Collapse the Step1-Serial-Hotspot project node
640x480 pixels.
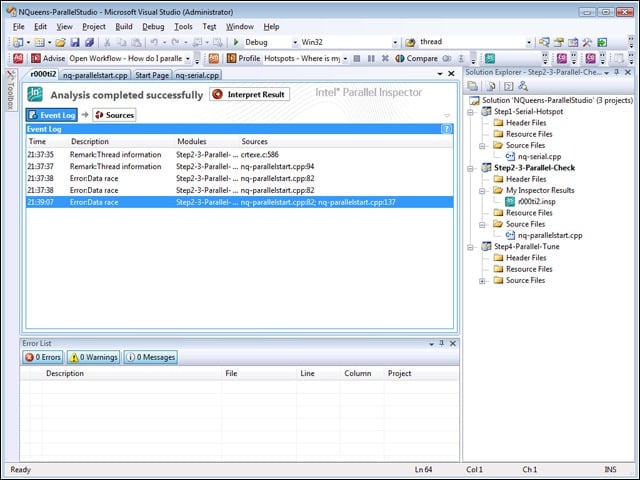point(471,112)
